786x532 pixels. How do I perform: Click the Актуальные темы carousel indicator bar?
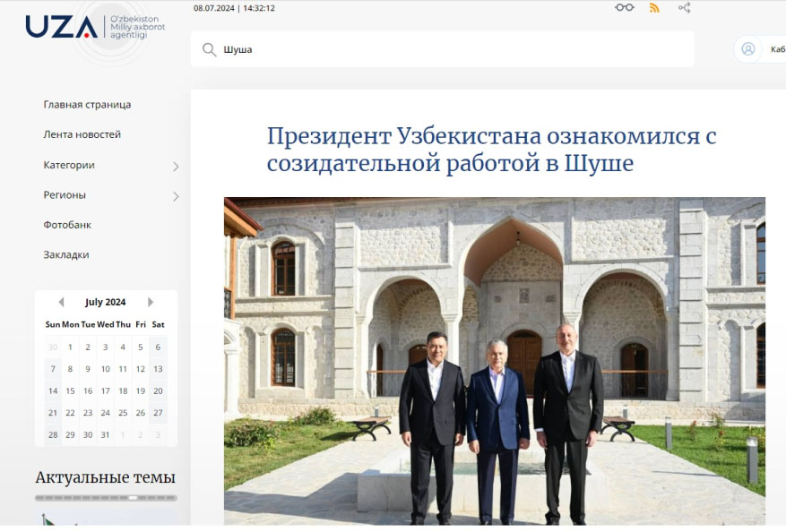click(106, 498)
